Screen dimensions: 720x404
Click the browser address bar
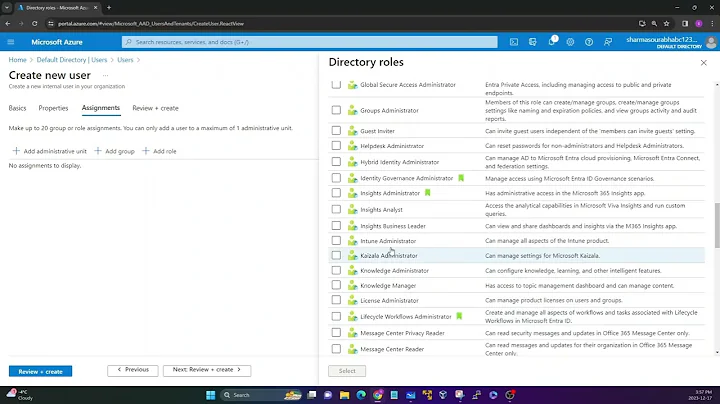coord(342,23)
